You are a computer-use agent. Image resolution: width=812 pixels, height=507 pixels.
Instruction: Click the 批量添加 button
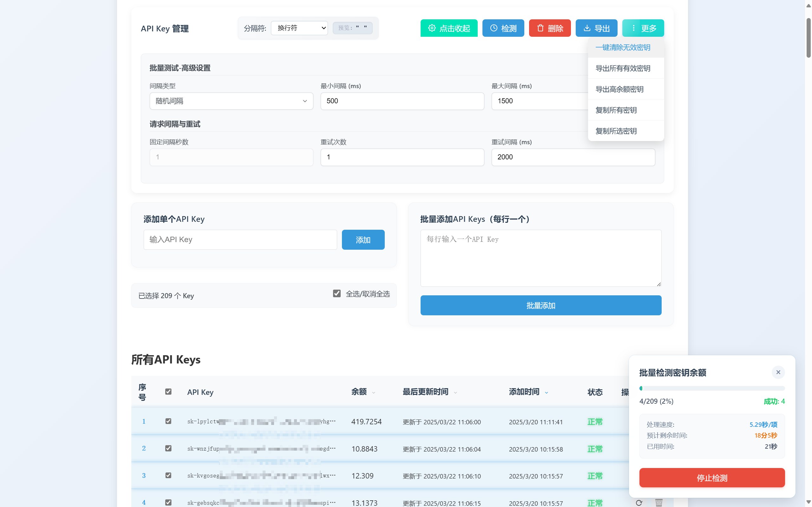(540, 305)
